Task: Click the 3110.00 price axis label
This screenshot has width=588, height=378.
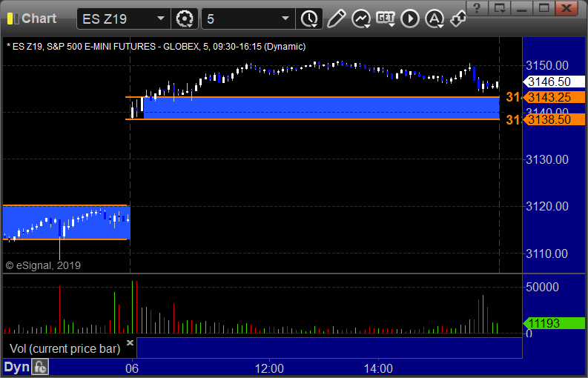Action: 547,253
